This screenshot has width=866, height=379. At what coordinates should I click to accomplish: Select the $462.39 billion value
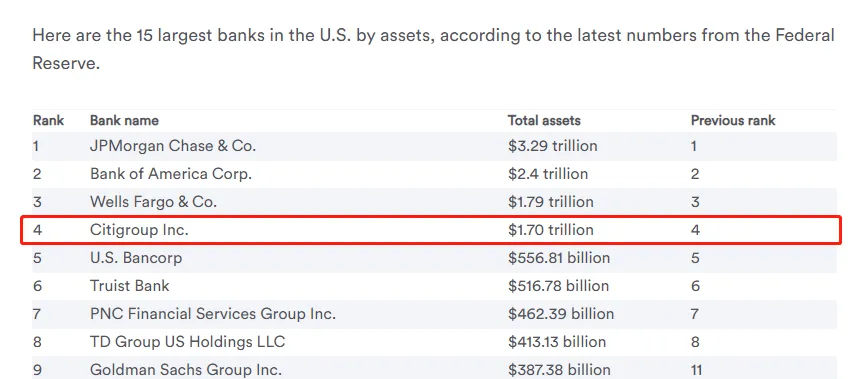point(561,314)
